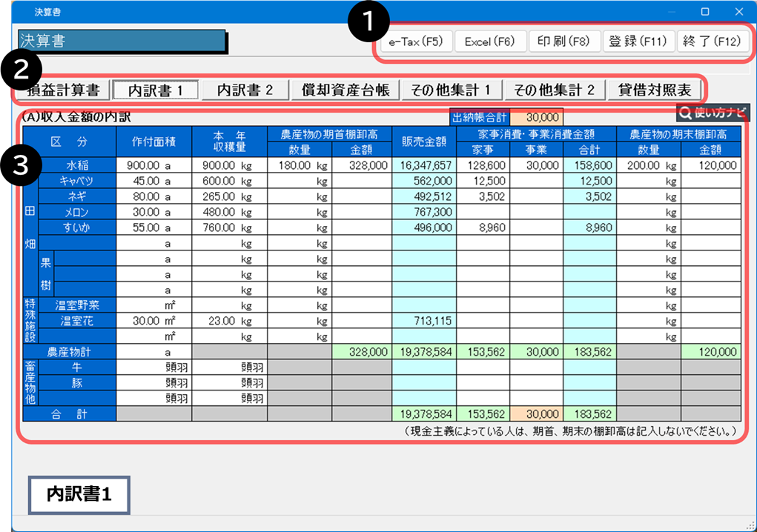Save with 登録 (F11) button

coord(638,41)
